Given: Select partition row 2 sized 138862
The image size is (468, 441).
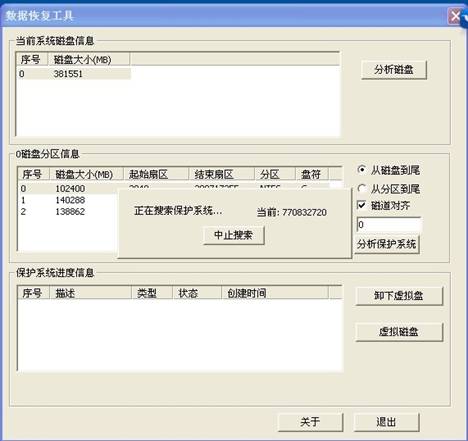Looking at the screenshot, I should pyautogui.click(x=67, y=211).
